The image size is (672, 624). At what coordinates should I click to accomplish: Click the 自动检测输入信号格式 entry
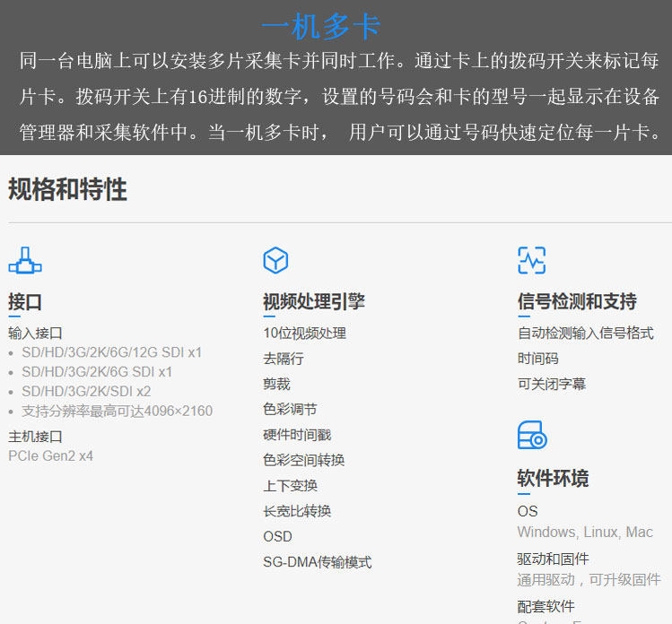tap(586, 333)
